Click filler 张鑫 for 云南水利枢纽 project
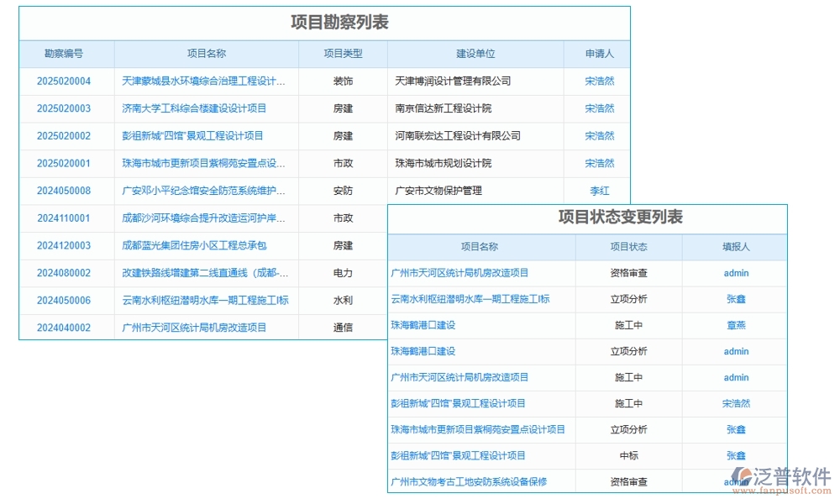The width and height of the screenshot is (840, 504). [x=736, y=299]
